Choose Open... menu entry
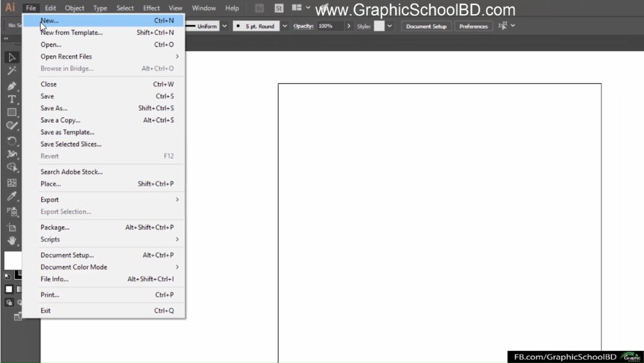 (x=103, y=44)
